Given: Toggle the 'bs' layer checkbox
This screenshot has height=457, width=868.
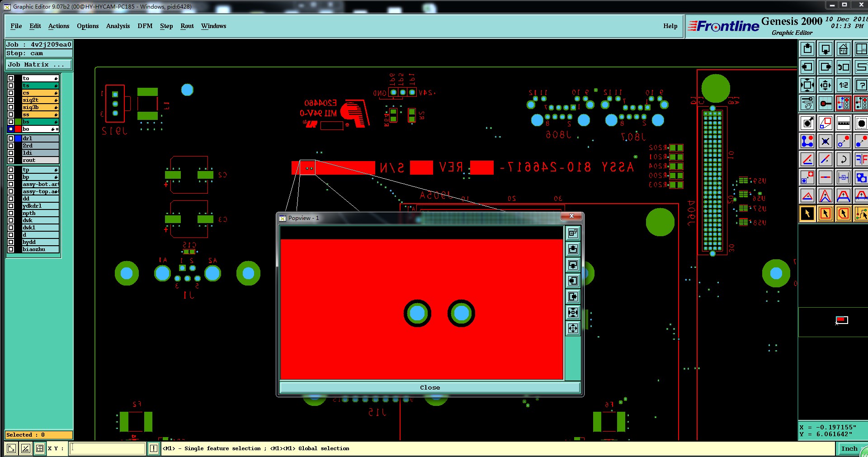Looking at the screenshot, I should tap(11, 122).
